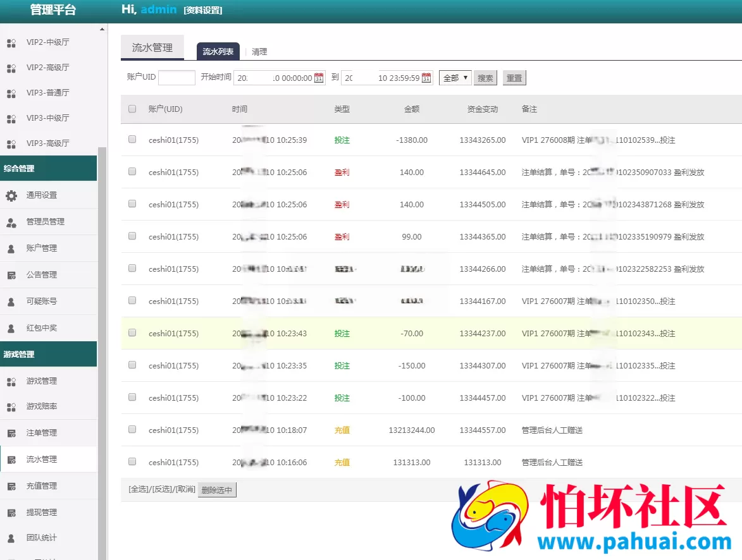Click the 充值管理 list icon

(x=11, y=486)
